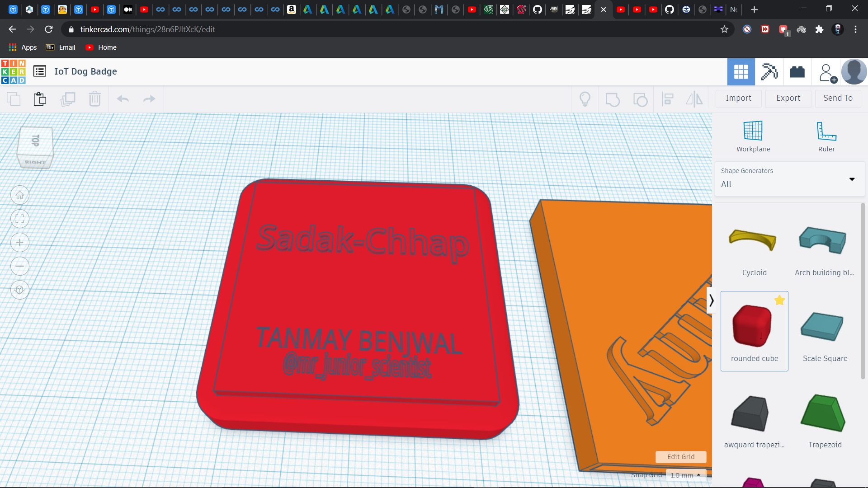
Task: Zoom in with the plus icon
Action: (x=20, y=243)
